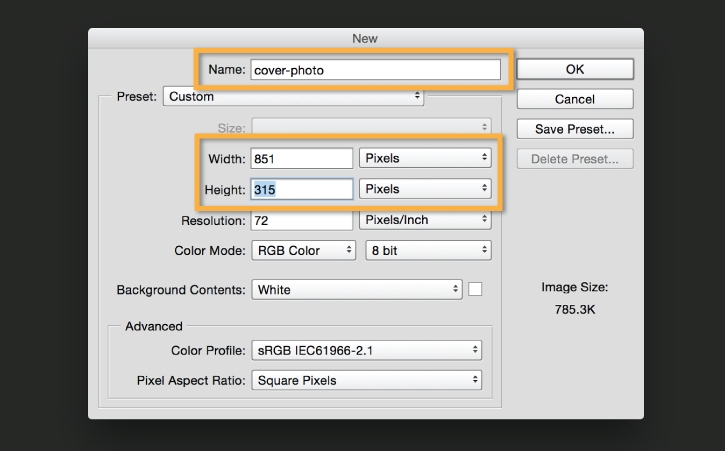Open the Background Contents White dropdown
The image size is (725, 451).
[x=356, y=290]
